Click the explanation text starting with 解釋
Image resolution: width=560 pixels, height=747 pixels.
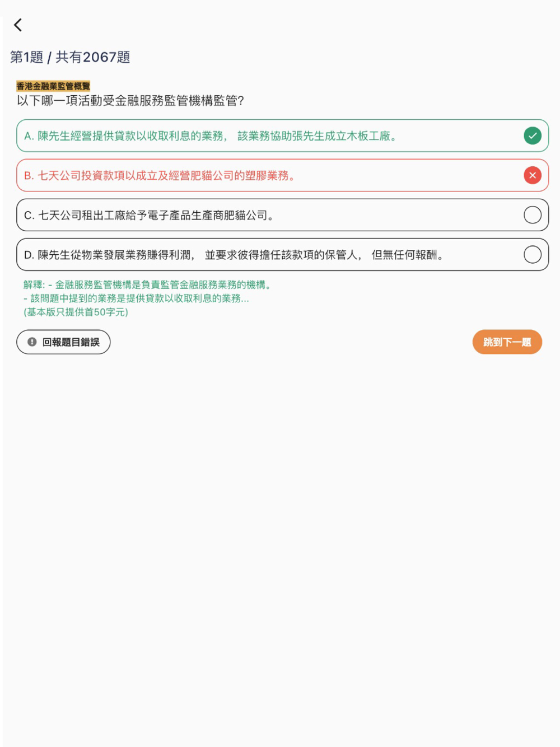[x=149, y=285]
